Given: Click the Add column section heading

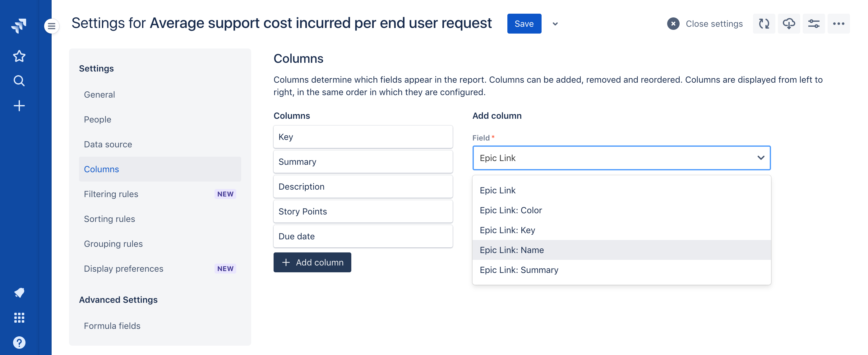Looking at the screenshot, I should pos(497,116).
